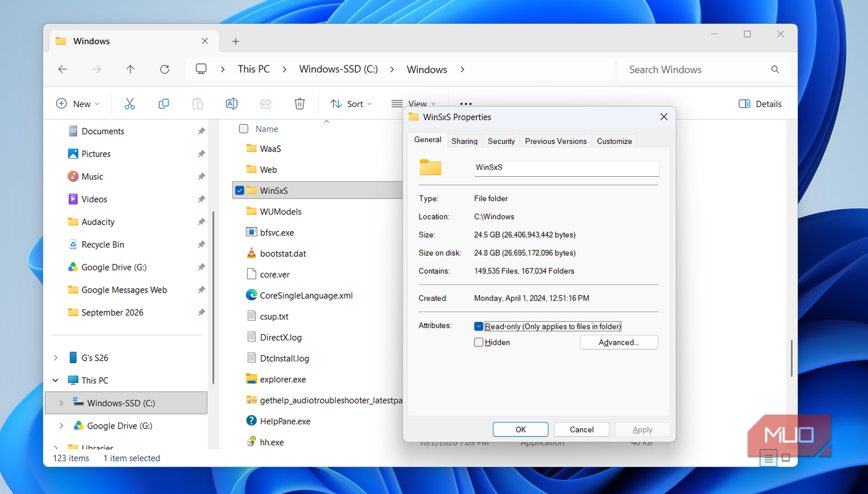Select the explorer.exe file

click(283, 379)
